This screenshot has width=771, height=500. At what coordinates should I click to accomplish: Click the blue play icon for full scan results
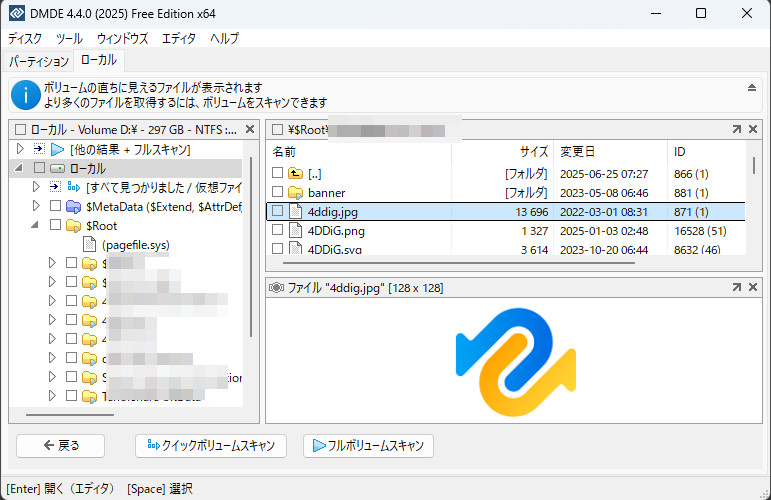tap(58, 149)
